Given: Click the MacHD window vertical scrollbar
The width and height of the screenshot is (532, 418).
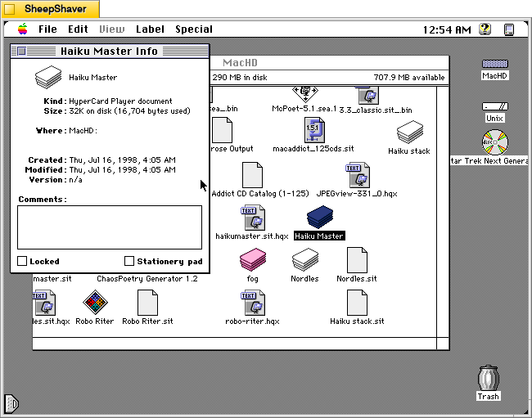Looking at the screenshot, I should 443,212.
